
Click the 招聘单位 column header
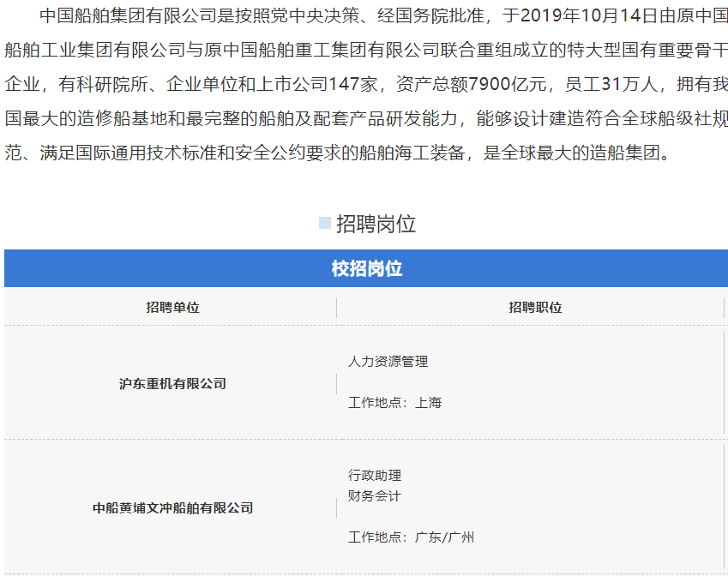(x=172, y=307)
